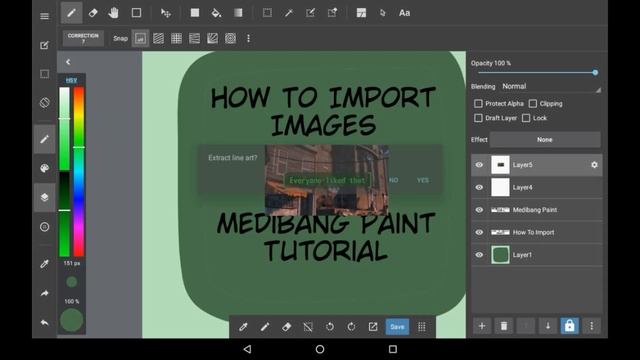Viewport: 640px width, 360px height.
Task: Select the Gradient tool
Action: tap(238, 13)
